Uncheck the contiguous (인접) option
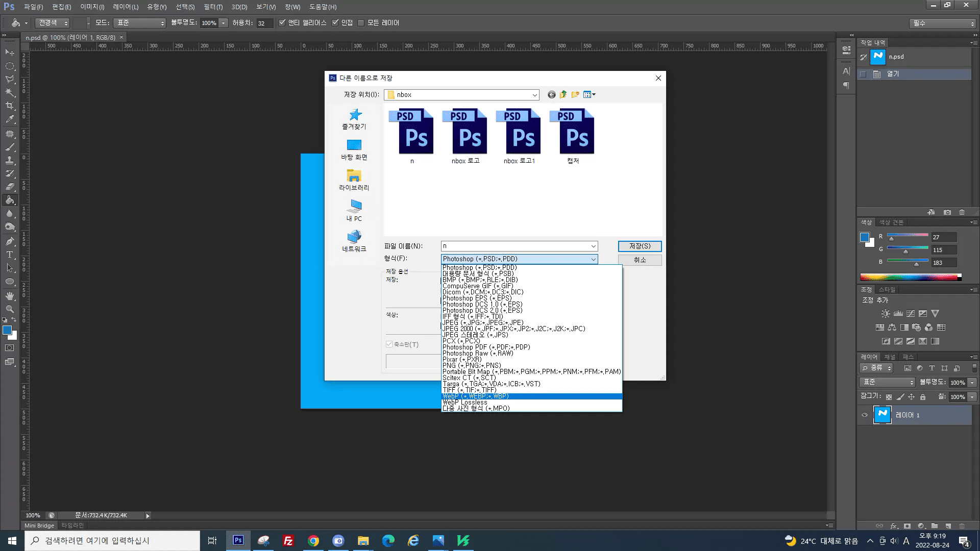 [x=335, y=23]
